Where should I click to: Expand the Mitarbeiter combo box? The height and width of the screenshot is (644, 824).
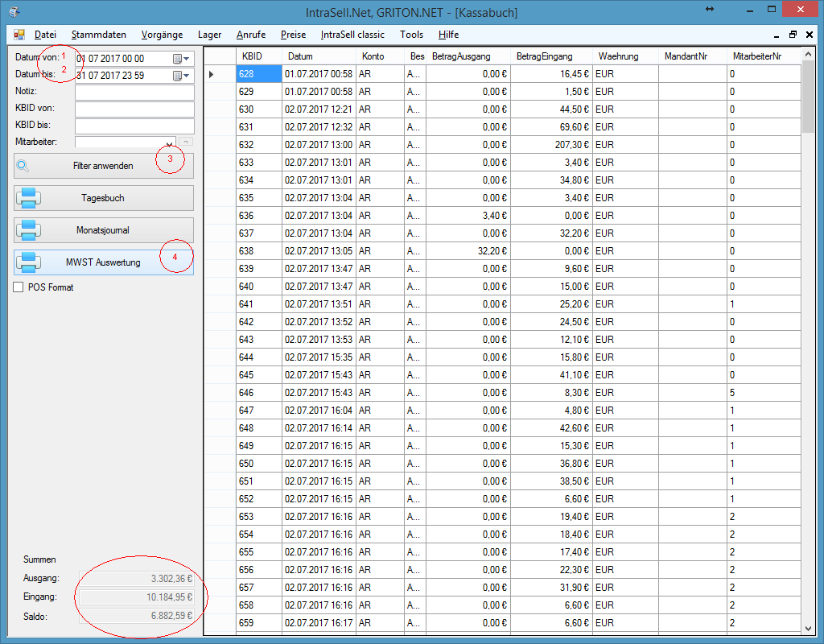point(169,142)
